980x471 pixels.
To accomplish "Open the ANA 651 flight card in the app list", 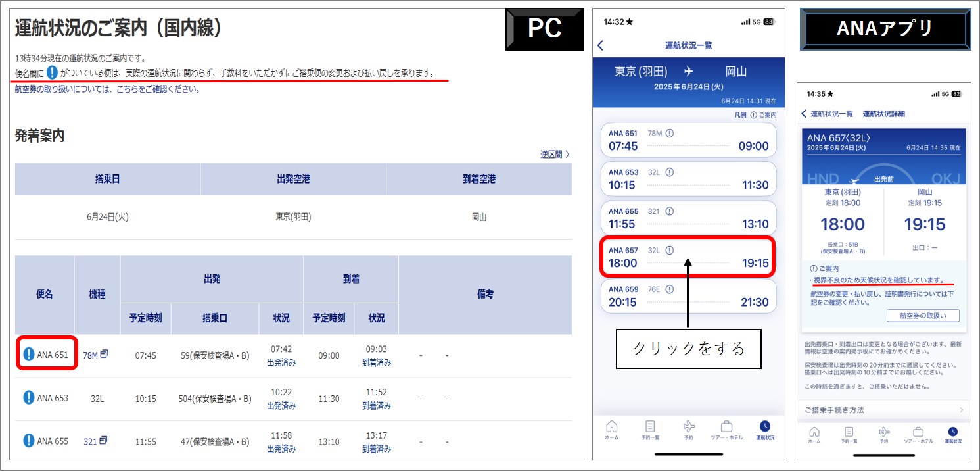I will (x=688, y=140).
